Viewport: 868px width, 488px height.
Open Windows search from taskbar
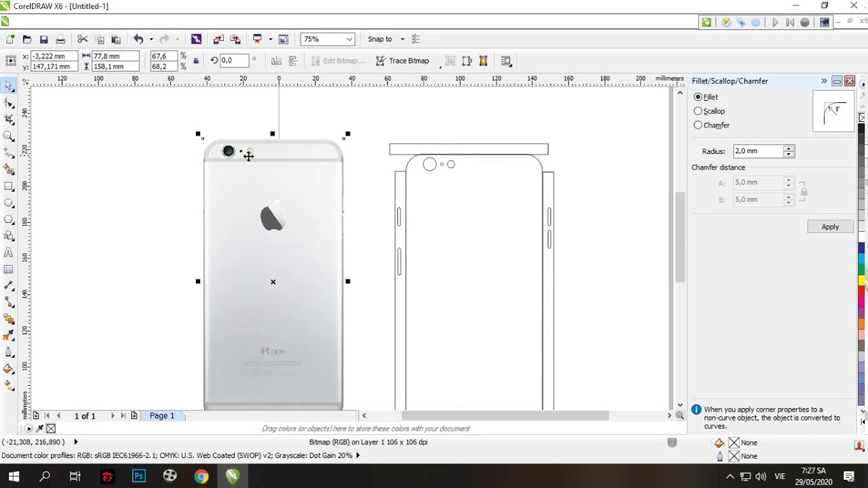pos(45,476)
